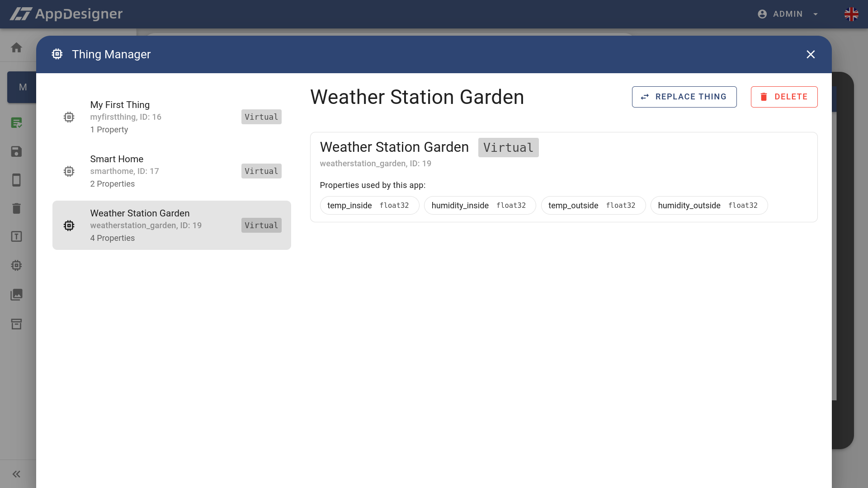The height and width of the screenshot is (488, 868).
Task: Click the '4 Properties' text
Action: (112, 238)
